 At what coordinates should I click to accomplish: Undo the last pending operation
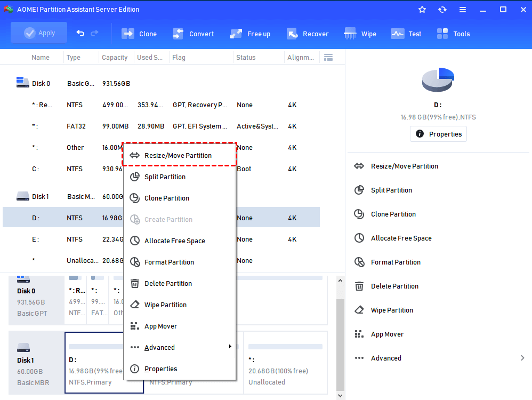(80, 33)
